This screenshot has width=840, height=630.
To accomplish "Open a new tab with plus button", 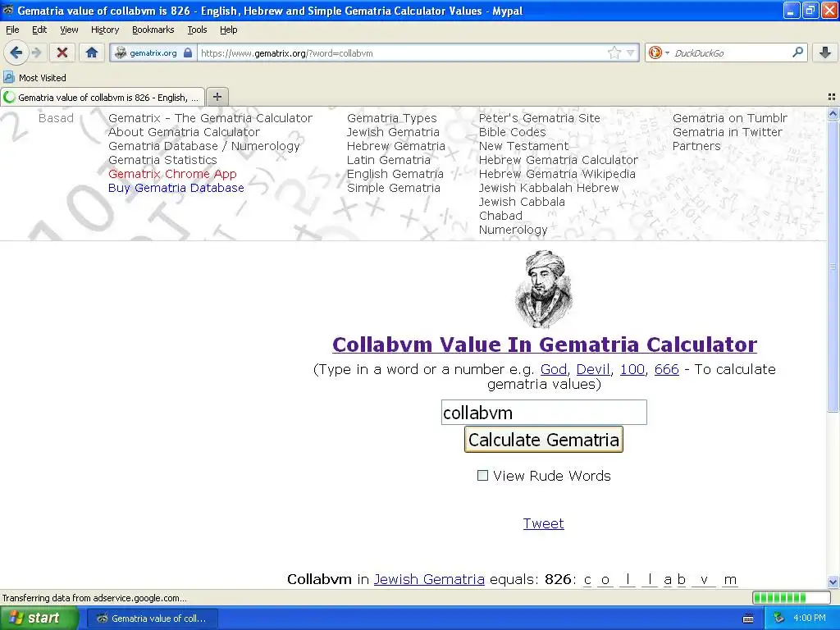I will click(x=217, y=97).
